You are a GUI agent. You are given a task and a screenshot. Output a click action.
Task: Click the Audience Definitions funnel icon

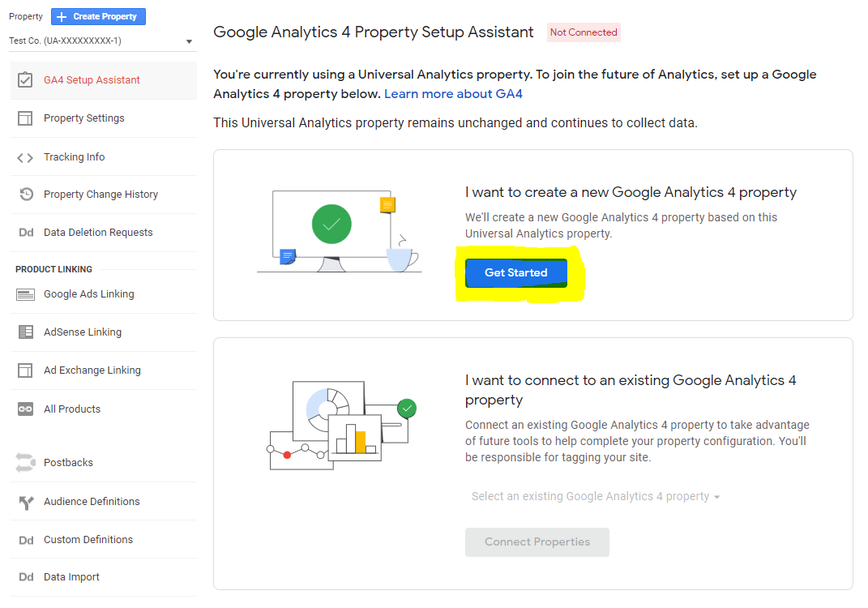coord(26,502)
